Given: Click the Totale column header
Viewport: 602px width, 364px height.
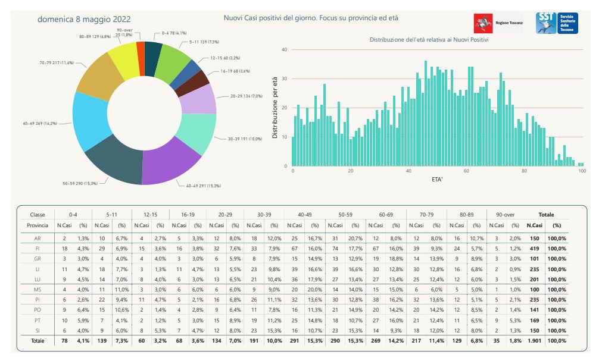Looking at the screenshot, I should 546,214.
